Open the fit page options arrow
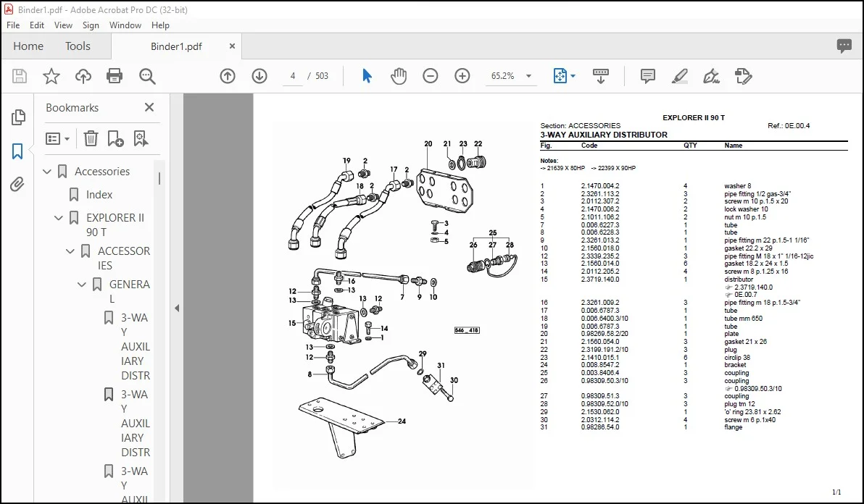Image resolution: width=864 pixels, height=504 pixels. [x=573, y=76]
